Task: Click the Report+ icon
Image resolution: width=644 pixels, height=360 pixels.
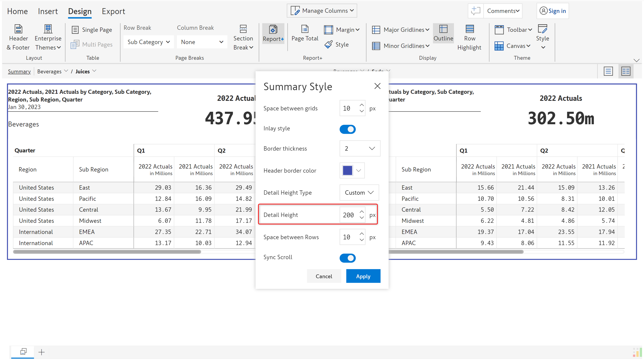Action: click(x=273, y=30)
